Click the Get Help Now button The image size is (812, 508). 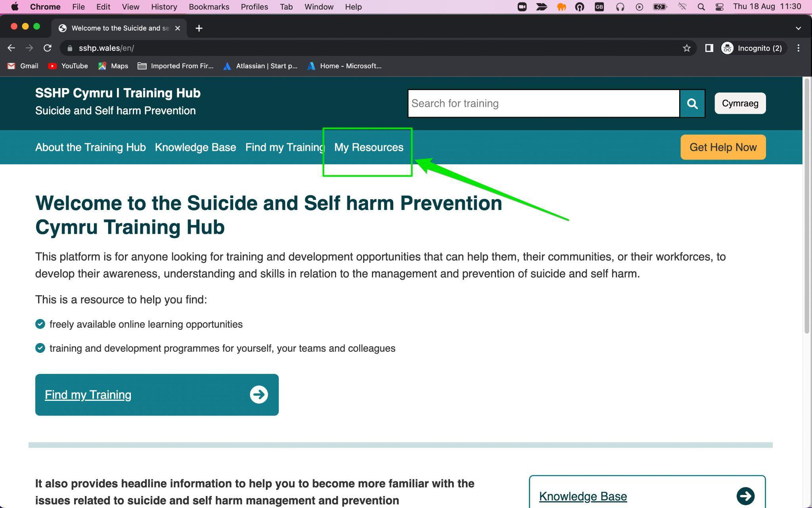(x=723, y=147)
